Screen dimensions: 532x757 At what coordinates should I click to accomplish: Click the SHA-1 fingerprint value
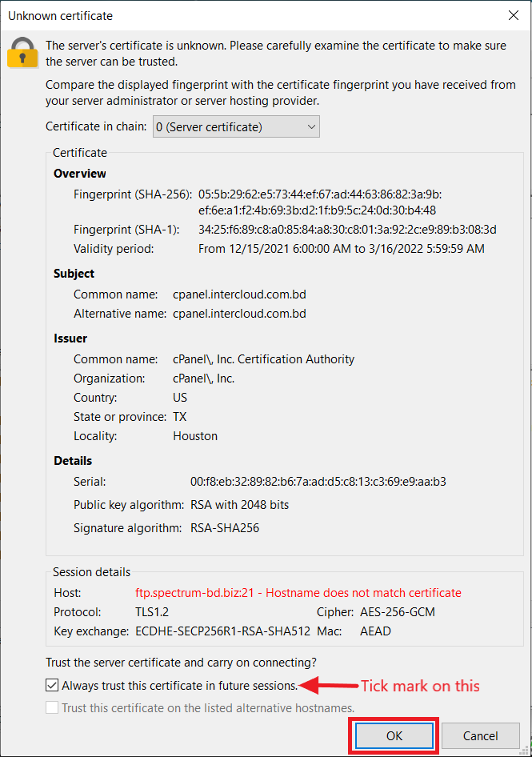point(347,230)
